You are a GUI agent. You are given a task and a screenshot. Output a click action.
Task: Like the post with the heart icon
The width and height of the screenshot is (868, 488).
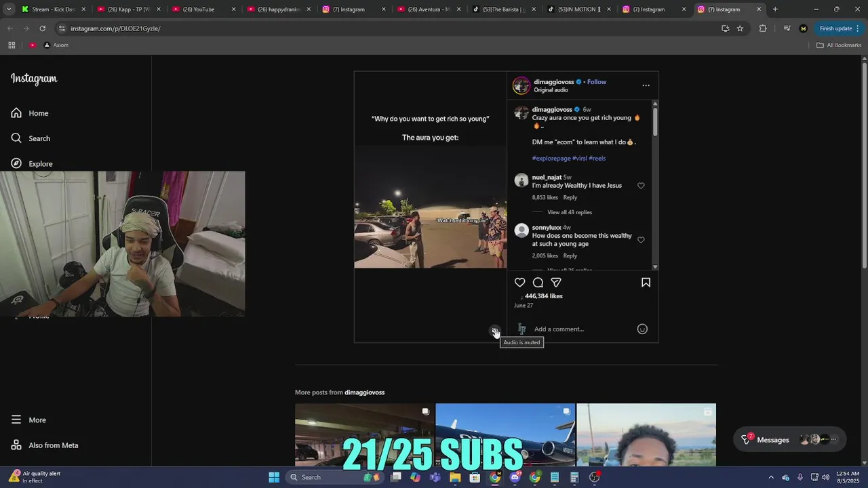tap(519, 283)
